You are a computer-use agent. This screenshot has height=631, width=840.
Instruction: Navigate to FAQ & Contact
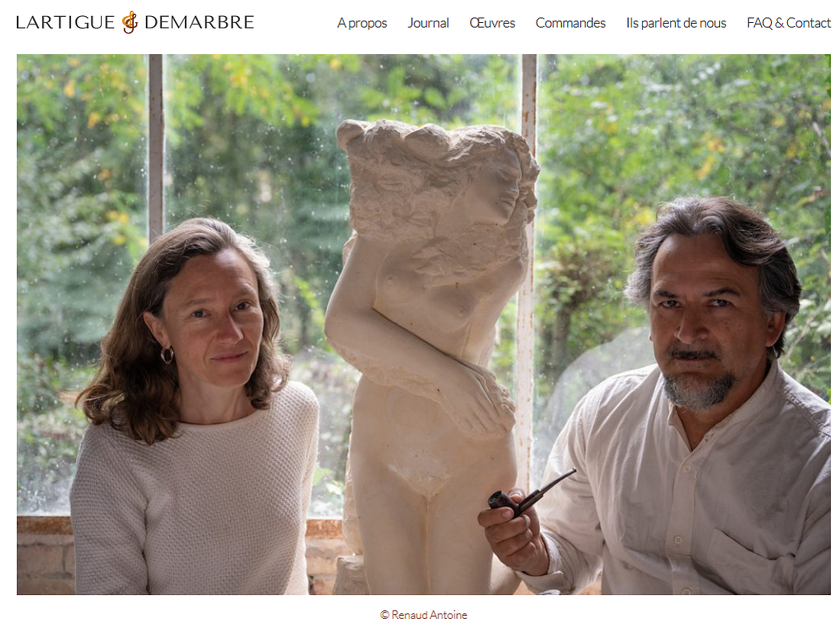click(789, 23)
